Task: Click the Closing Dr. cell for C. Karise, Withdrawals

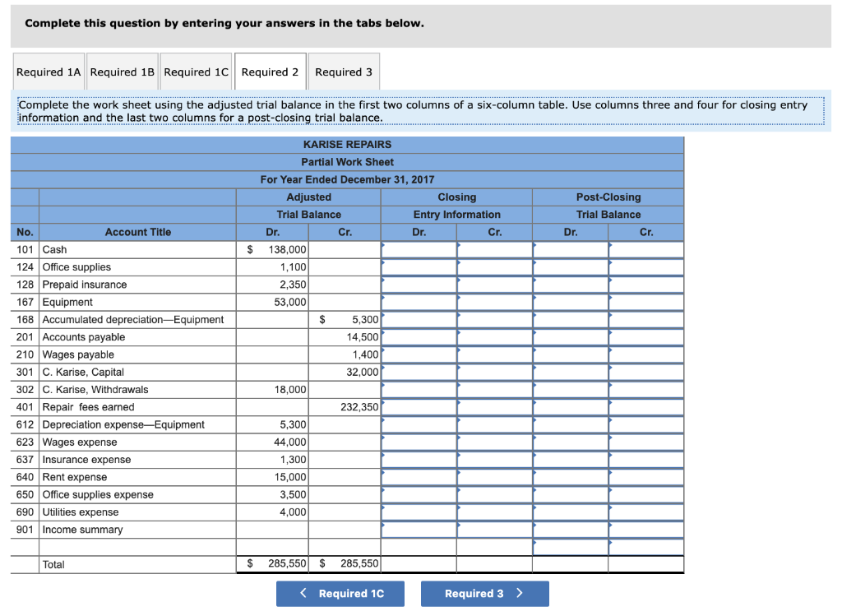Action: [x=419, y=389]
